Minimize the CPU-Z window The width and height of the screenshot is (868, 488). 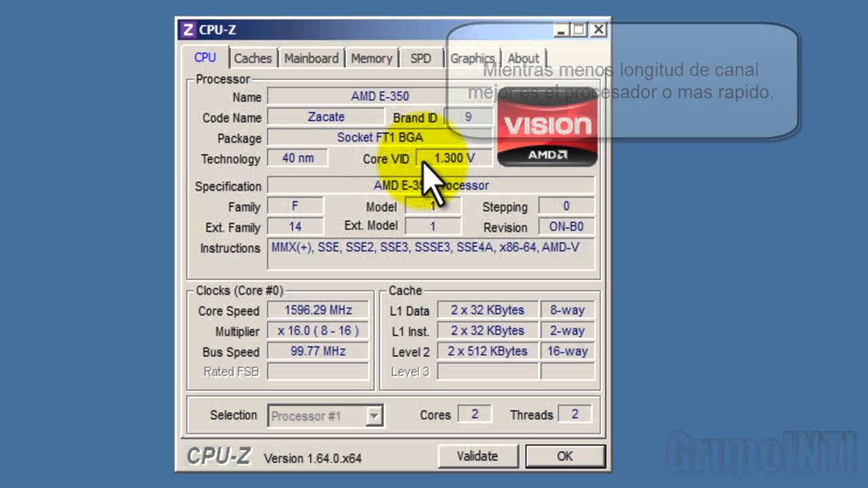561,30
